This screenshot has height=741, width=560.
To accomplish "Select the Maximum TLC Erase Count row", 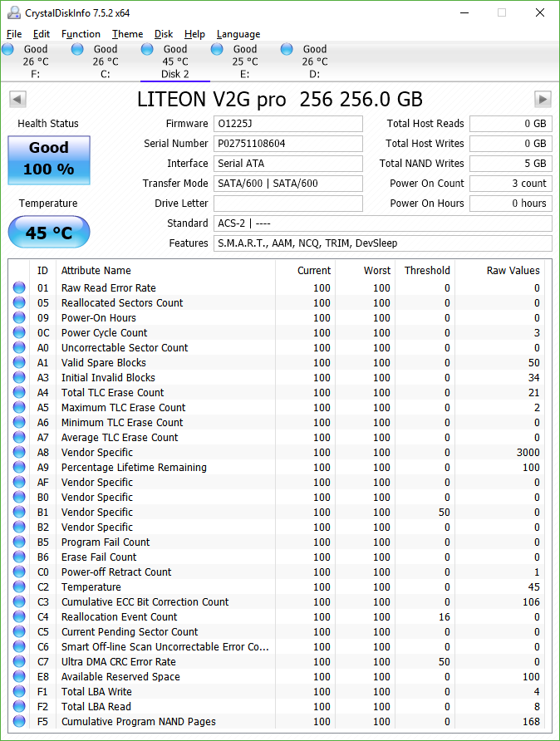I will [x=277, y=407].
